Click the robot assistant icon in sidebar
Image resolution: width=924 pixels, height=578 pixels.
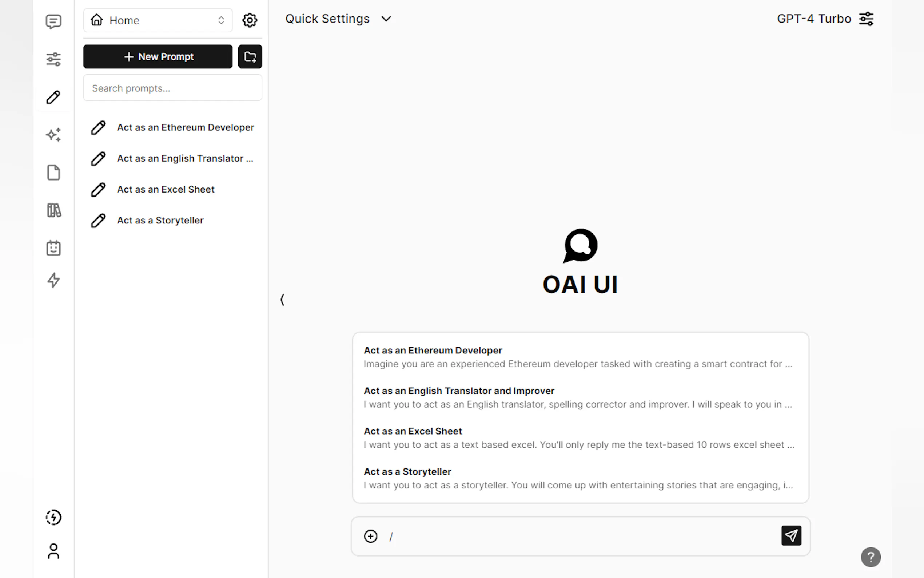53,248
